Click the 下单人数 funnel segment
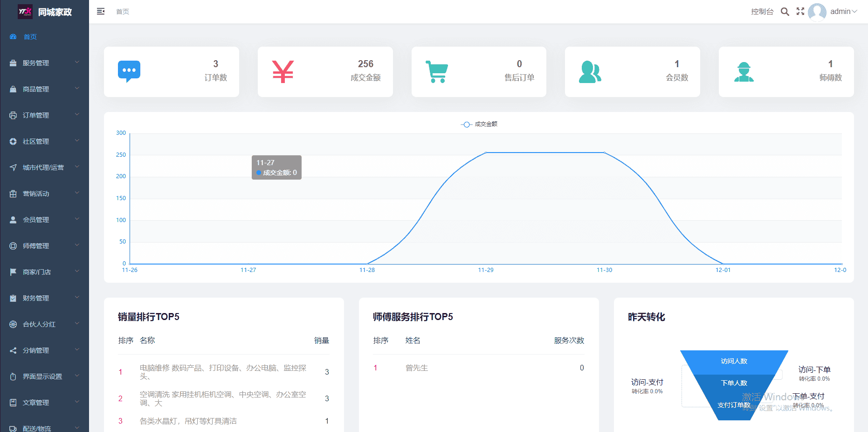Screen dimensions: 868x432 coord(734,383)
